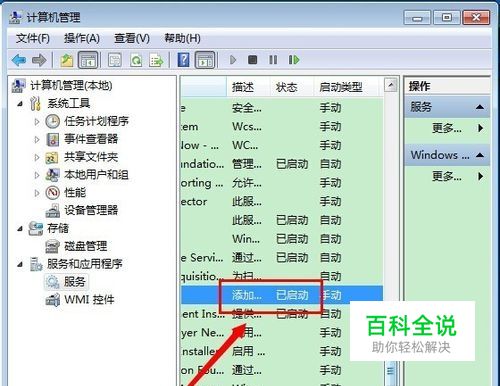
Task: Select 计算机管理(本地) root node
Action: tap(71, 86)
